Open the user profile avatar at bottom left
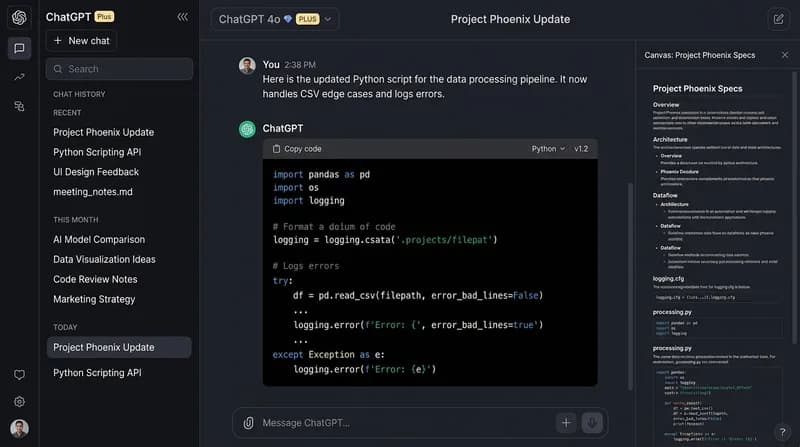The height and width of the screenshot is (447, 800). 19,428
